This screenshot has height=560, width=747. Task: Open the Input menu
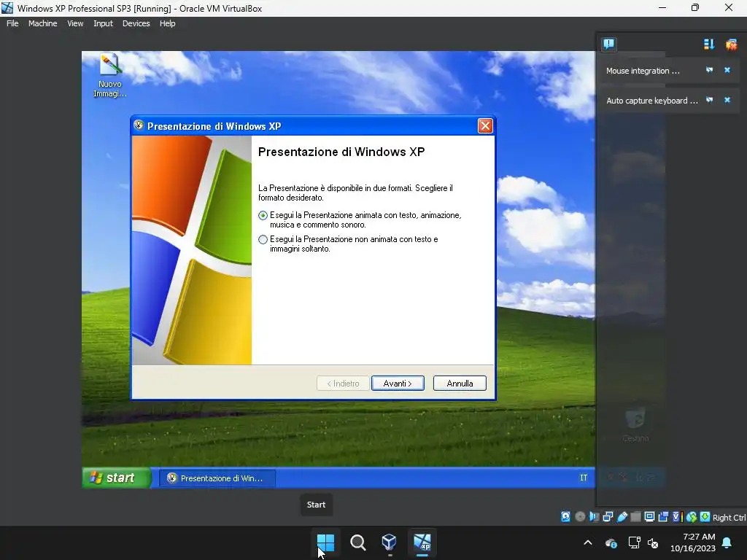pyautogui.click(x=103, y=23)
